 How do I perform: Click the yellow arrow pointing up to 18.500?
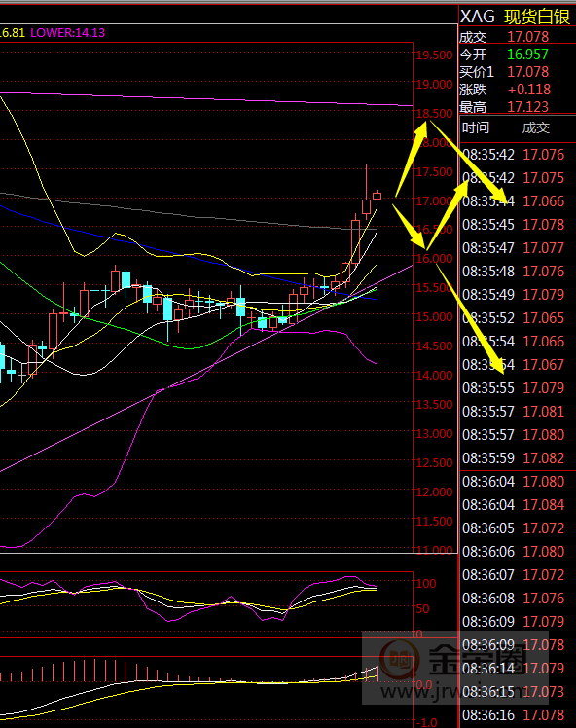[x=412, y=159]
